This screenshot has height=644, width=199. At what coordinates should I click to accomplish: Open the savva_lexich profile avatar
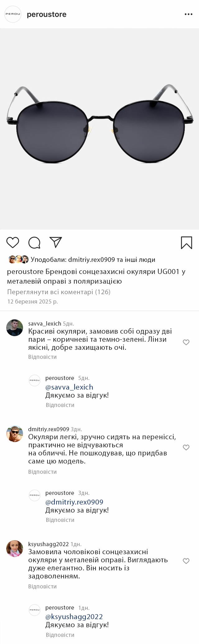point(15,327)
